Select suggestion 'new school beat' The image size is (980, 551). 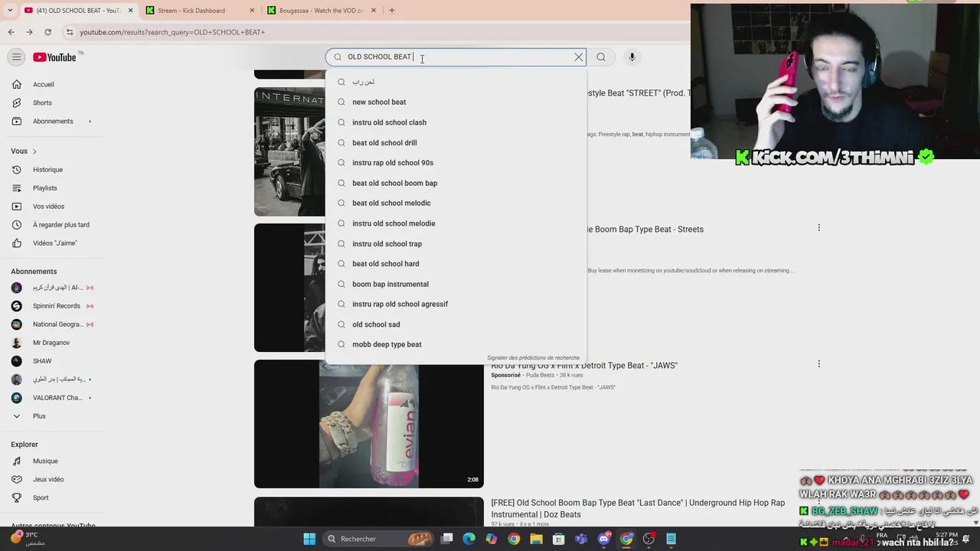pos(456,102)
